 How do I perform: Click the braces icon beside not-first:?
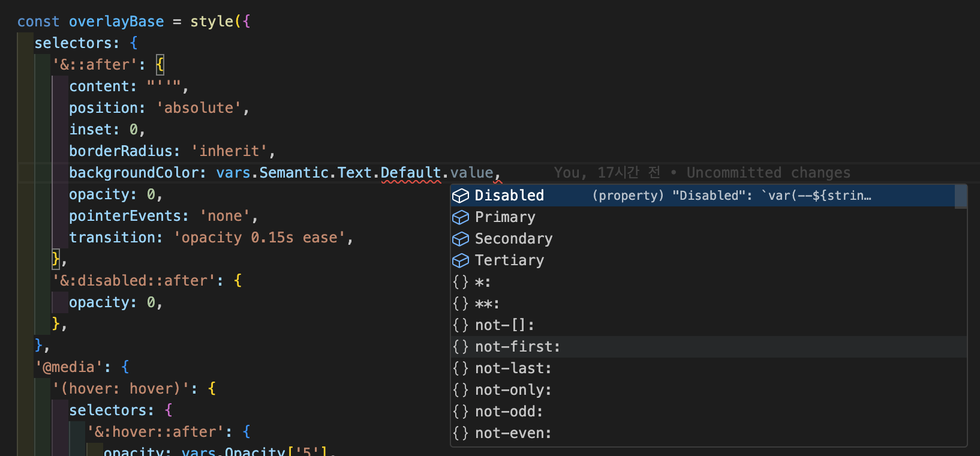point(461,347)
